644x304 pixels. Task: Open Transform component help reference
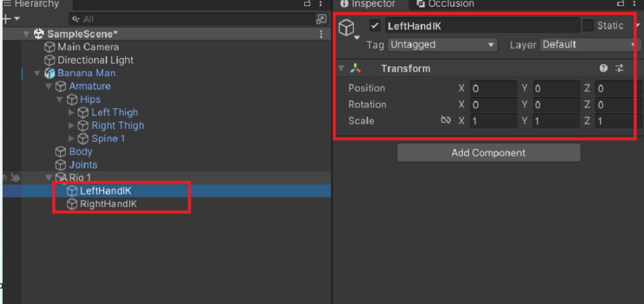click(603, 69)
